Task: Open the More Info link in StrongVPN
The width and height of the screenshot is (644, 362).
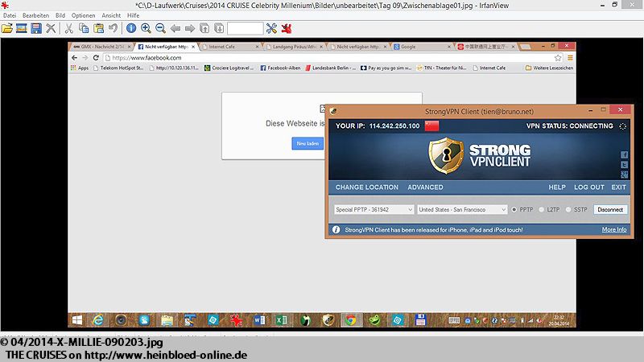Action: point(614,229)
